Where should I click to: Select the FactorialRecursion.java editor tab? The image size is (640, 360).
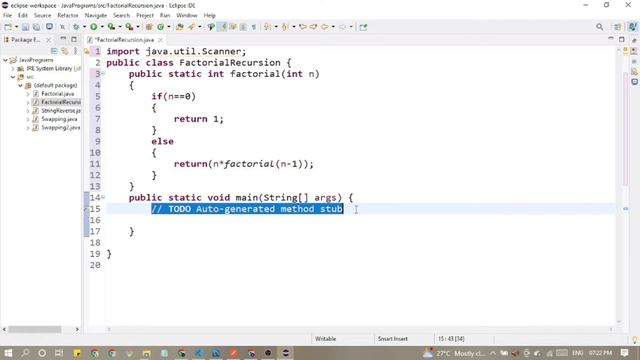[124, 40]
